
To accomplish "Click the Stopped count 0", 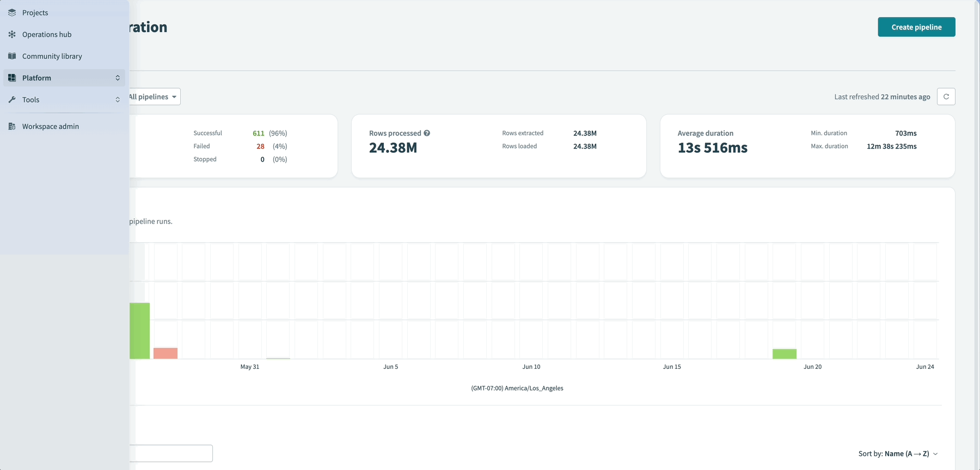I will [262, 159].
